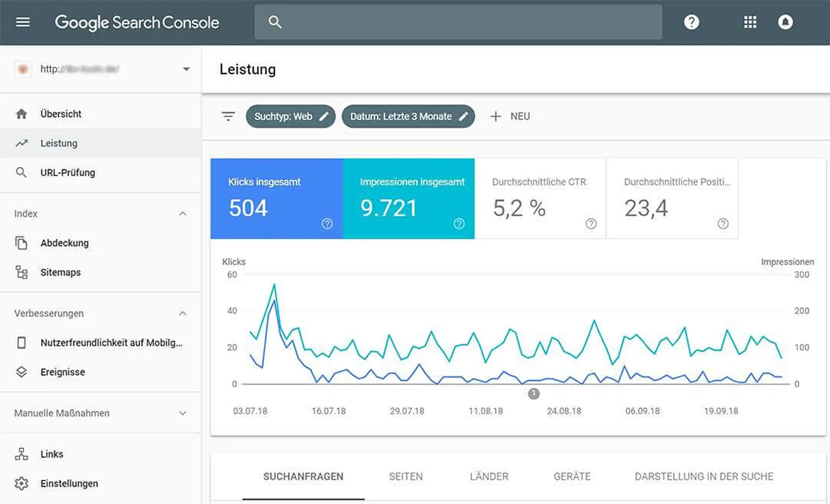Image resolution: width=830 pixels, height=504 pixels.
Task: Switch to the LÄNDER tab
Action: (x=489, y=476)
